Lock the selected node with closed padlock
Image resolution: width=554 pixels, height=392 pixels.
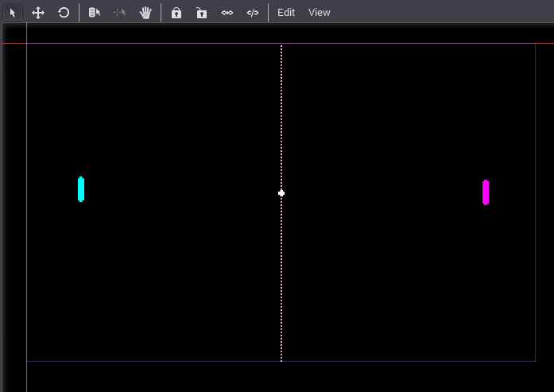tap(176, 13)
